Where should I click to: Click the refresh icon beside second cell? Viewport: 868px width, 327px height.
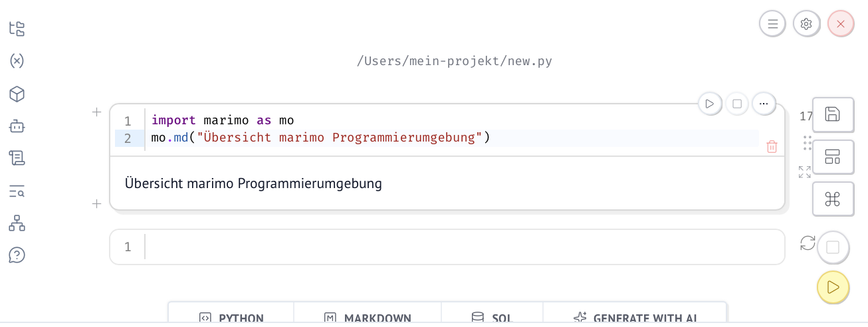(808, 243)
